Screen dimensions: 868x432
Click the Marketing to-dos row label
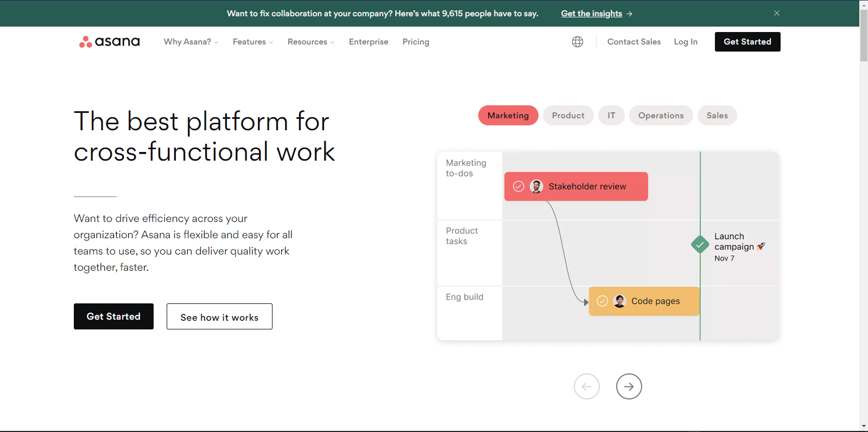point(466,168)
